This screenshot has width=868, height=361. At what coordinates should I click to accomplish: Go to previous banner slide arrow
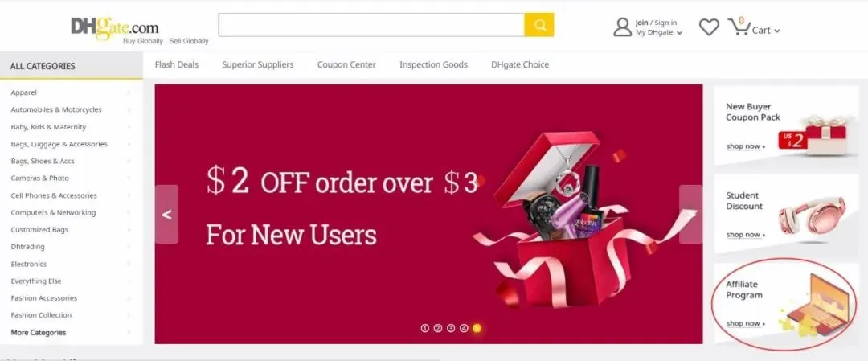[166, 215]
